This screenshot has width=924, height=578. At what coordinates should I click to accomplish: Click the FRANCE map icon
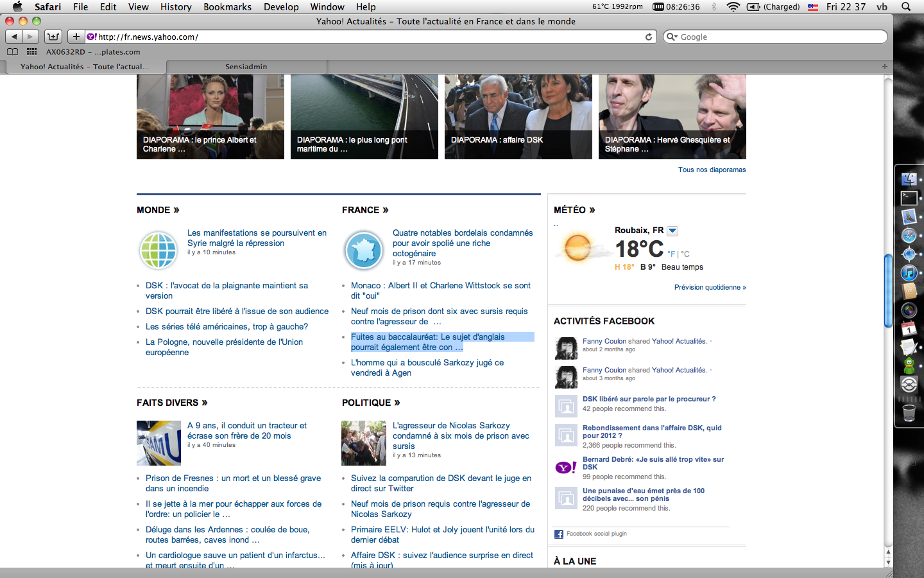click(364, 250)
